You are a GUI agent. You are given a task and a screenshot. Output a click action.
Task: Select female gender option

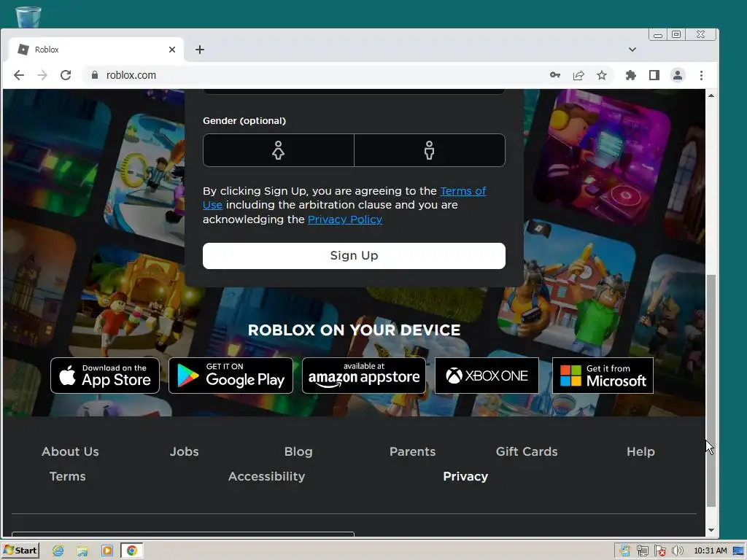[x=279, y=150]
